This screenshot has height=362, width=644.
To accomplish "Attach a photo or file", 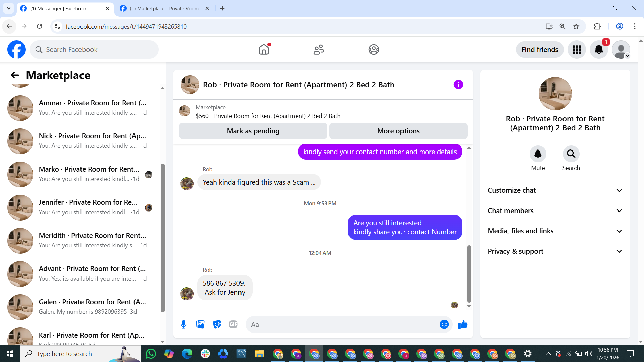I will [x=200, y=324].
